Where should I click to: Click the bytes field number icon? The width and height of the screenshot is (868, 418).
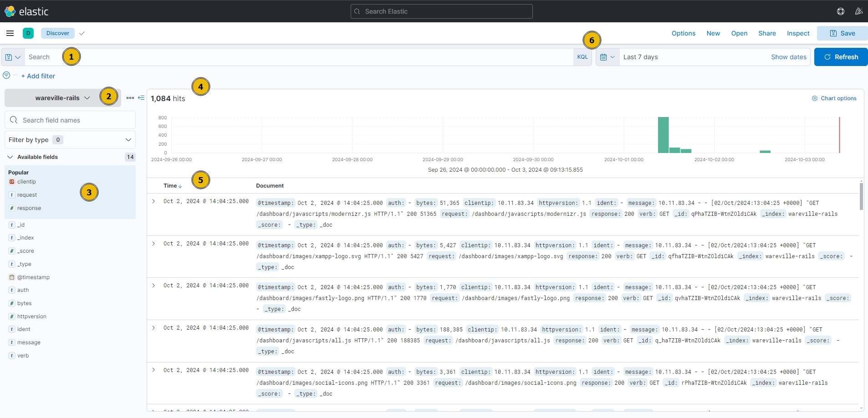coord(12,303)
